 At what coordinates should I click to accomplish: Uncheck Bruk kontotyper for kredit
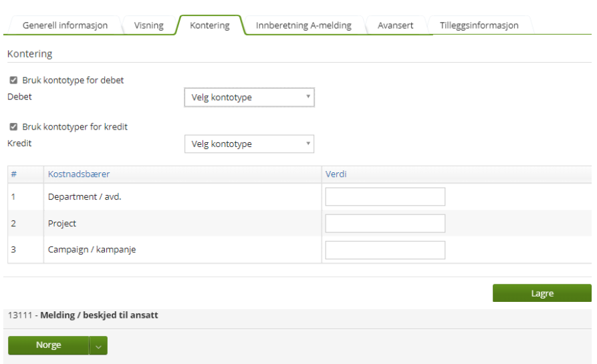point(14,127)
